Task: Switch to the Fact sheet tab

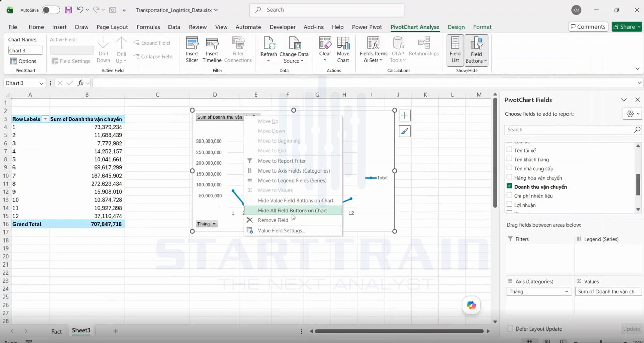Action: coord(56,331)
